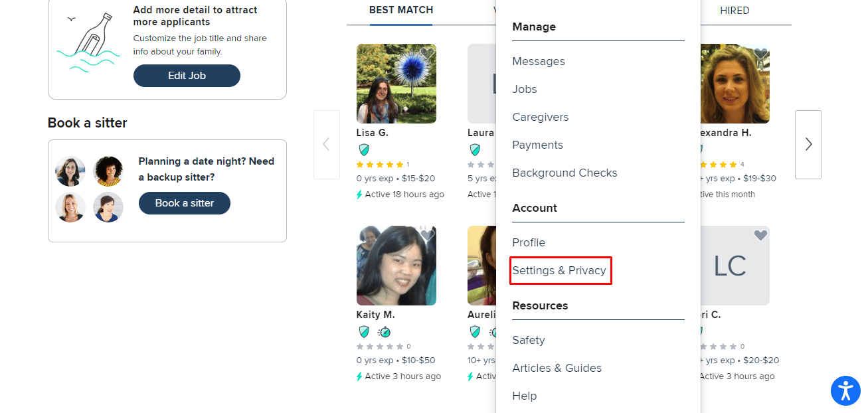Open the LC initials avatar

click(735, 266)
